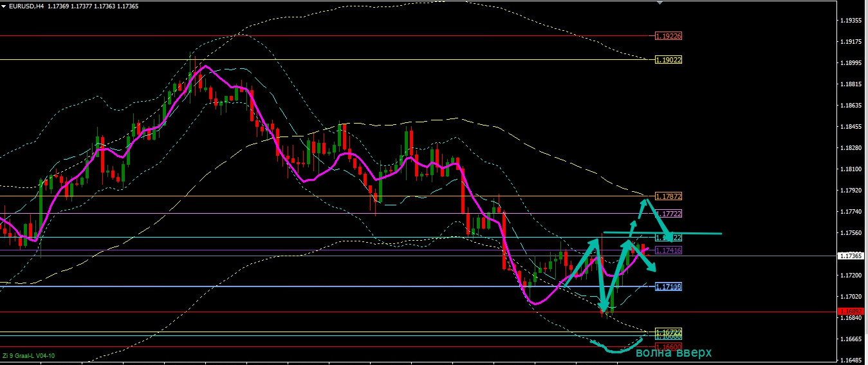Click the 1.16485 value on price scale
The height and width of the screenshot is (365, 868).
click(852, 360)
